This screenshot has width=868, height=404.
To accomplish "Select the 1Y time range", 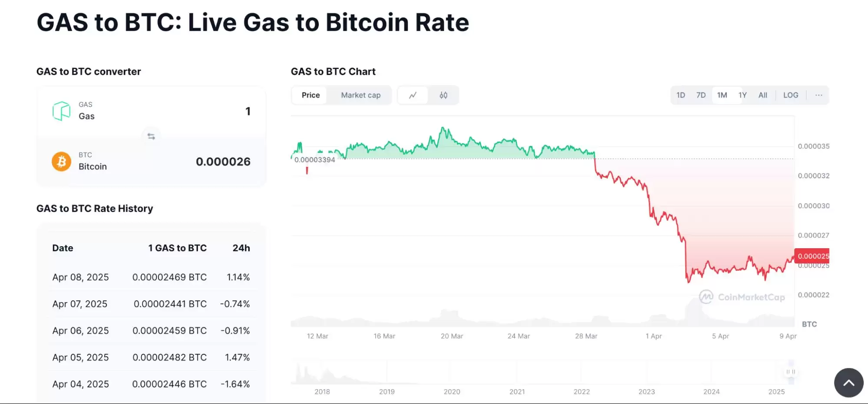I will click(743, 95).
